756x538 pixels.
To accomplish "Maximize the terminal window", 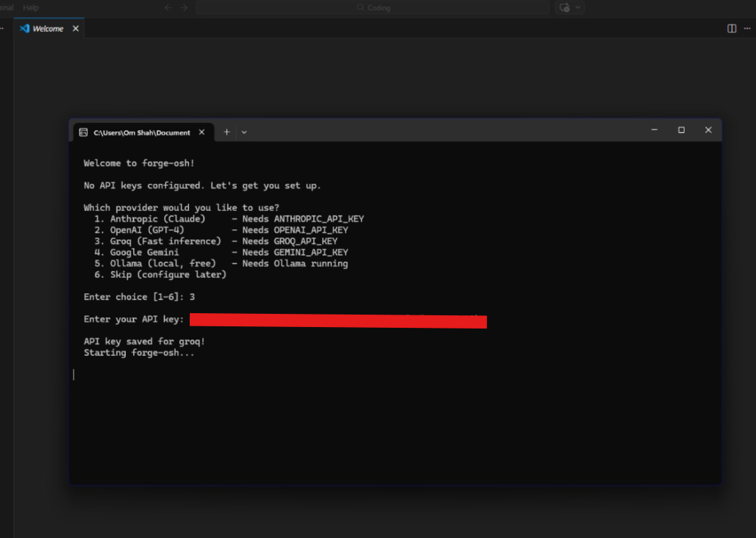I will 681,130.
